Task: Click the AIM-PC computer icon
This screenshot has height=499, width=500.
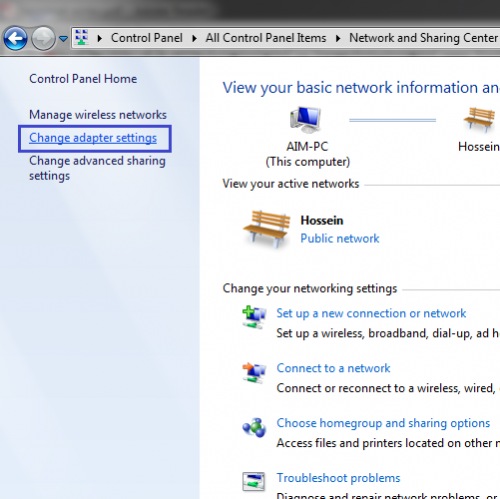Action: coord(306,120)
